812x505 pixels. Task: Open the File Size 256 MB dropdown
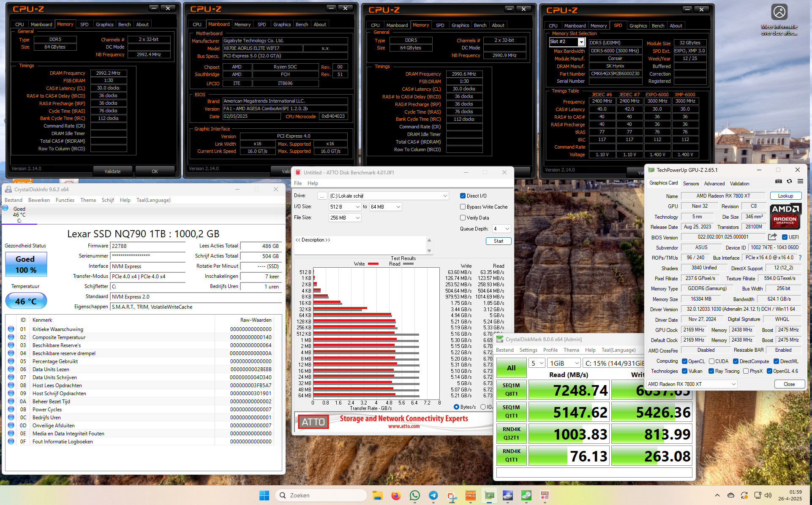pos(345,217)
